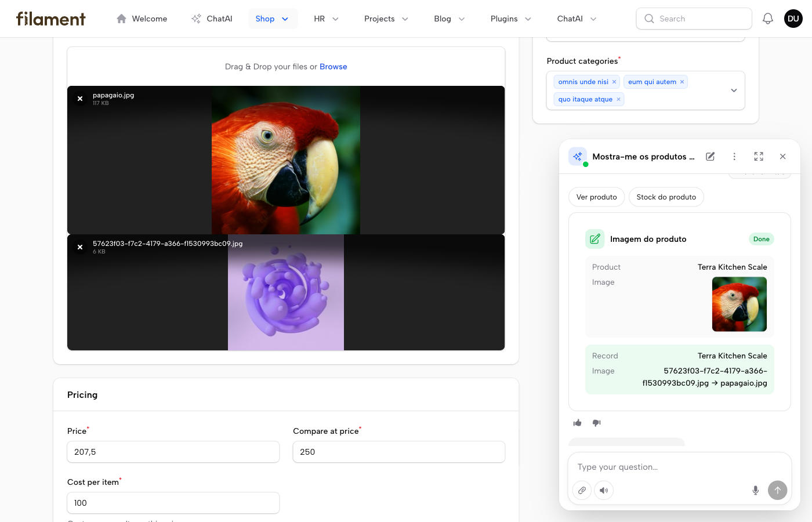Remove the eum qui autem category tag
Image resolution: width=812 pixels, height=522 pixels.
pyautogui.click(x=682, y=82)
